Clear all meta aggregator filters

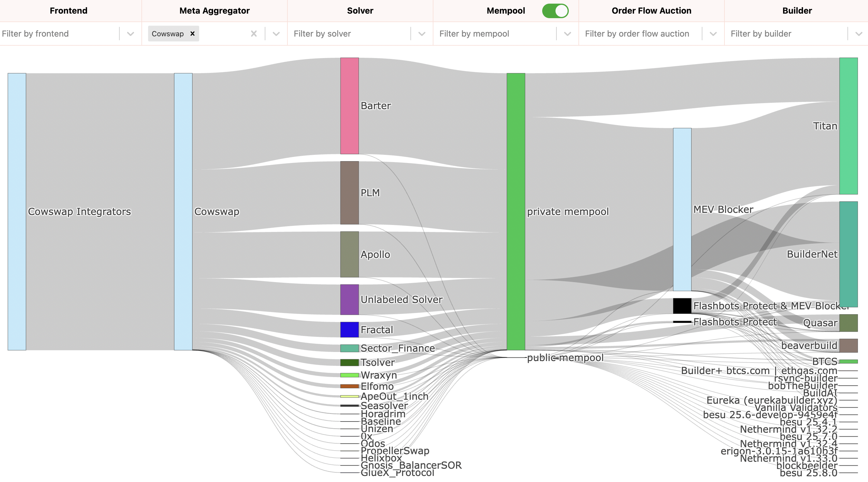click(x=254, y=34)
